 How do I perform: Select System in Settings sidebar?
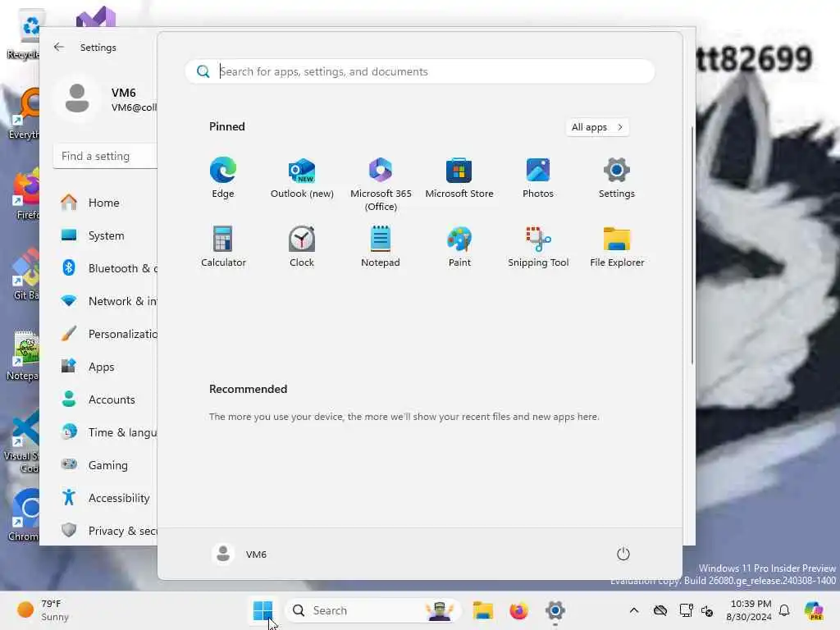click(105, 235)
